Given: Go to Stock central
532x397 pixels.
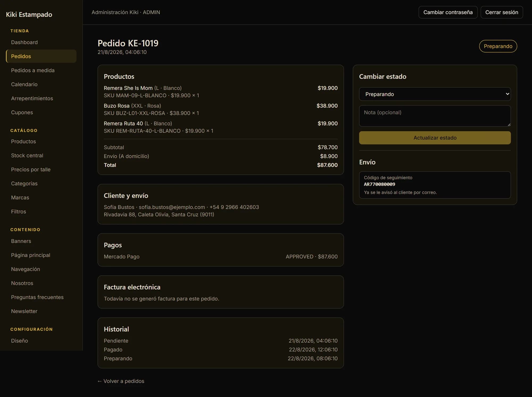Looking at the screenshot, I should click(41, 155).
